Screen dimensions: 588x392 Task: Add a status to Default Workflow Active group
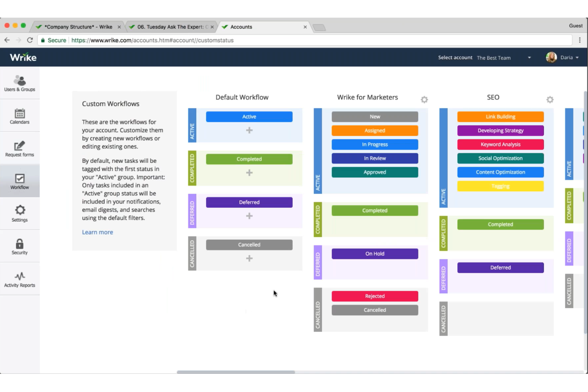pyautogui.click(x=249, y=130)
